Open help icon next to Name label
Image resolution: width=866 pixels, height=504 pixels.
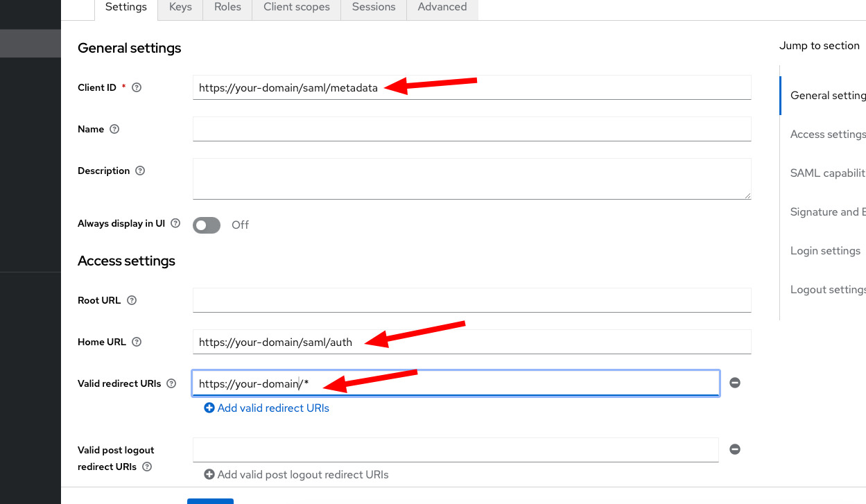114,129
